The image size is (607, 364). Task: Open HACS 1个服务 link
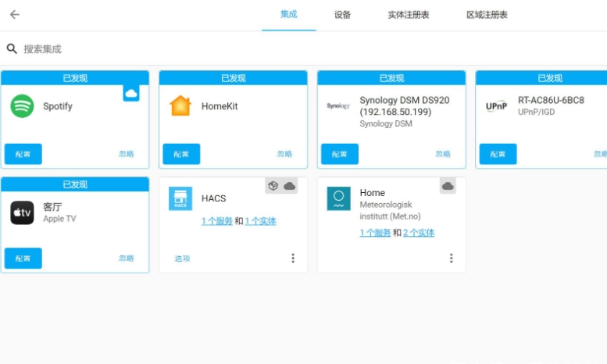217,221
